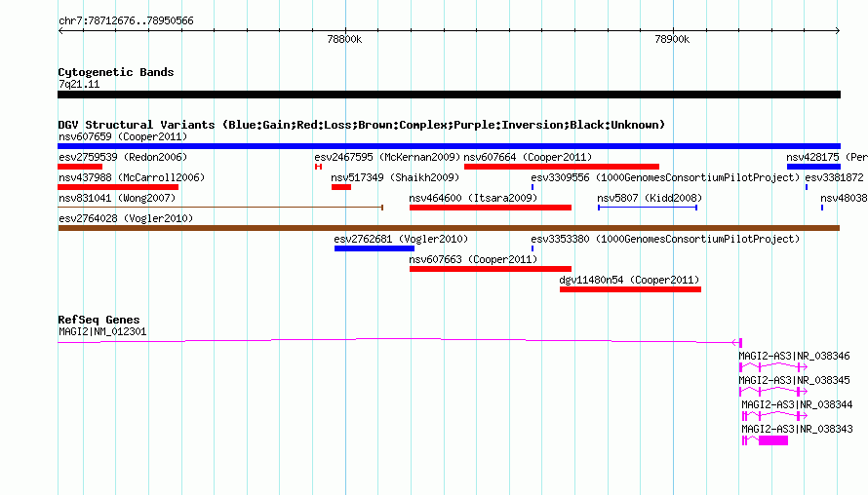Click the black 7q21.11 cytogenetic band bar

tap(449, 95)
